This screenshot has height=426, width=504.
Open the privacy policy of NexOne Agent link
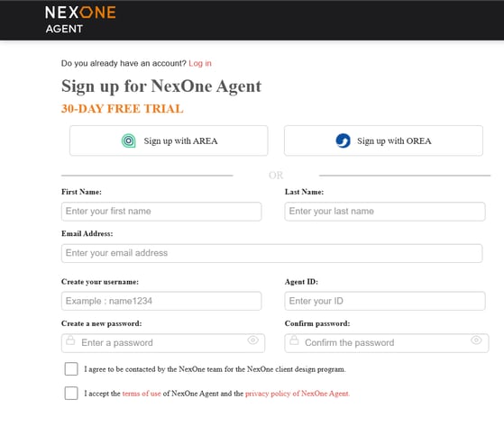298,394
